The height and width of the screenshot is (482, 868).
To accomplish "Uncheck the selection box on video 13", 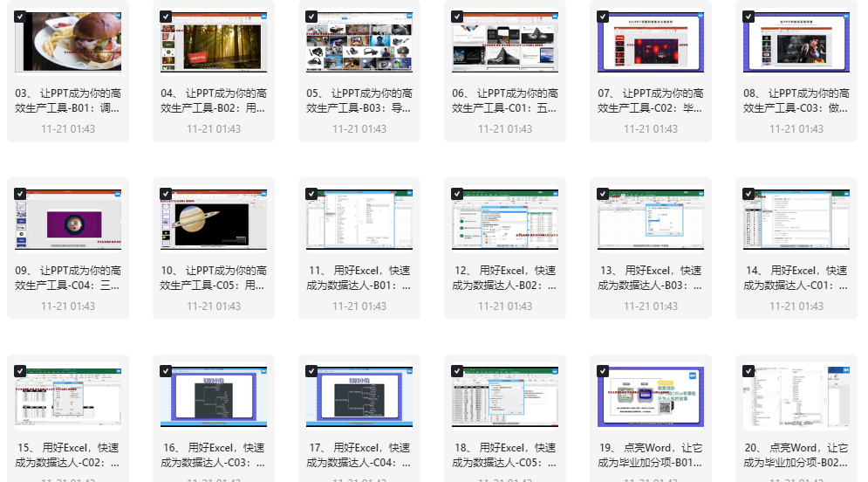I will [603, 195].
